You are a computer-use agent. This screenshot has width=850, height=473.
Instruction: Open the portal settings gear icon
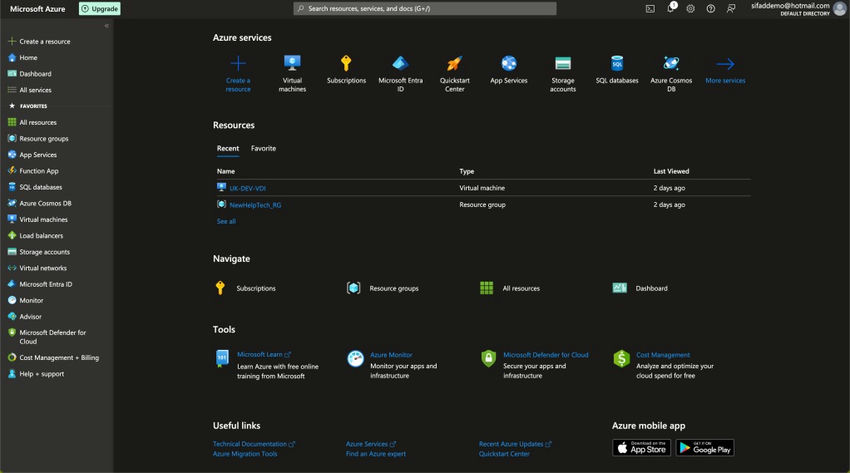[x=690, y=9]
